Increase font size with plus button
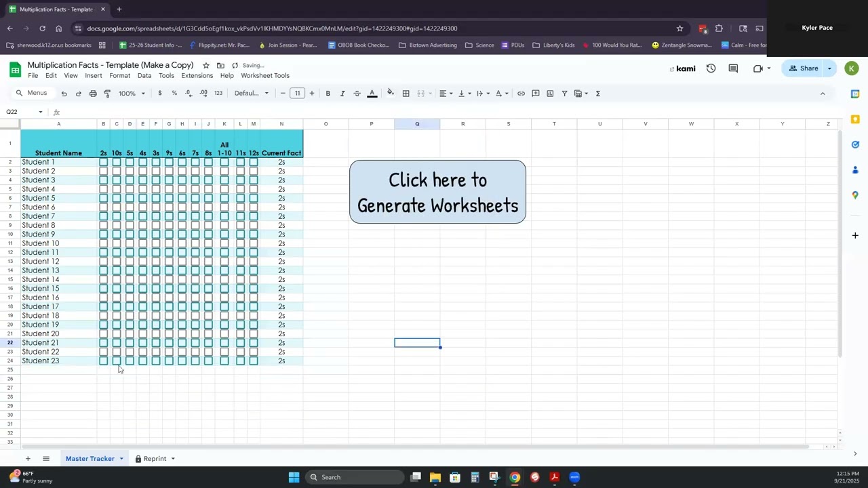This screenshot has height=488, width=868. click(x=312, y=94)
